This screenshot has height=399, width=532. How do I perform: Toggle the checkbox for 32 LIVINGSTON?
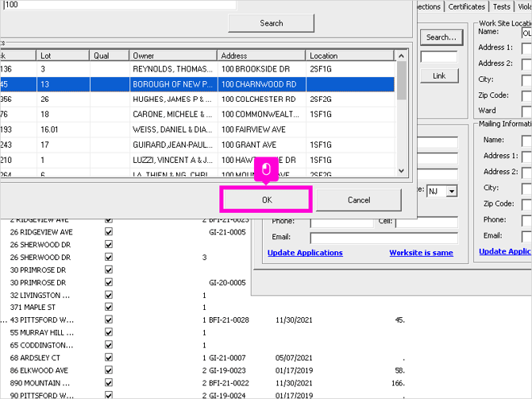pyautogui.click(x=109, y=295)
